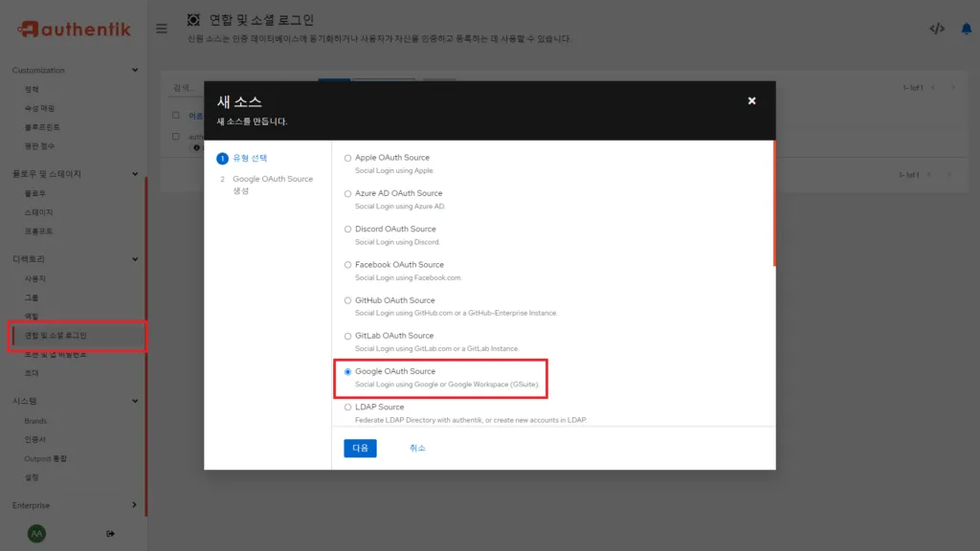Open the API browser icon
Image resolution: width=980 pixels, height=551 pixels.
(x=937, y=27)
